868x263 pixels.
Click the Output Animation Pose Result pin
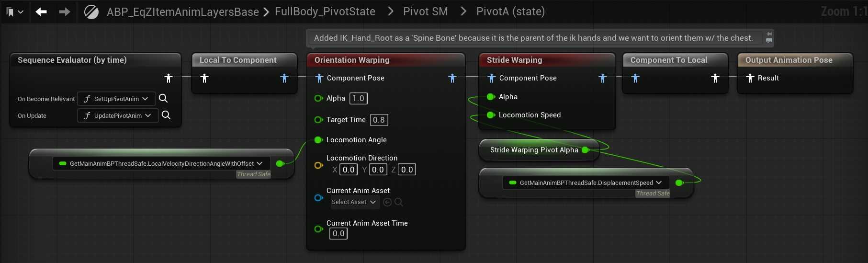(750, 78)
